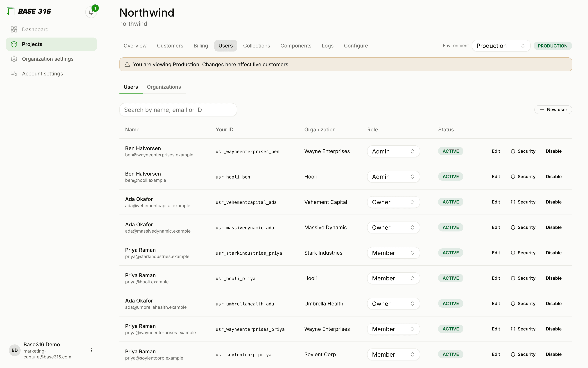
Task: Open Security for usr_starkindustries_priya
Action: pyautogui.click(x=523, y=253)
